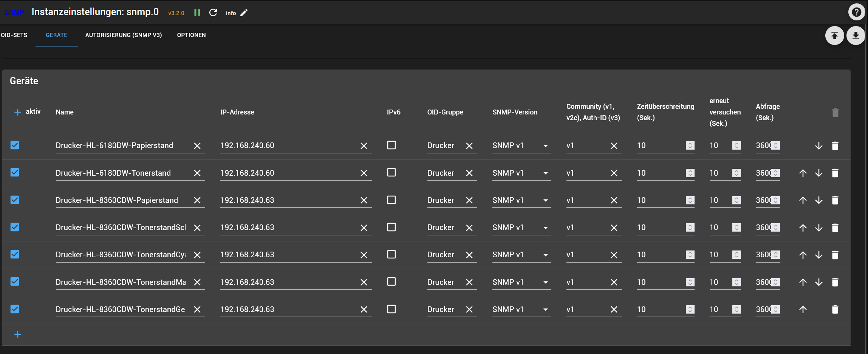
Task: Click the upload configuration arrow icon
Action: [834, 36]
